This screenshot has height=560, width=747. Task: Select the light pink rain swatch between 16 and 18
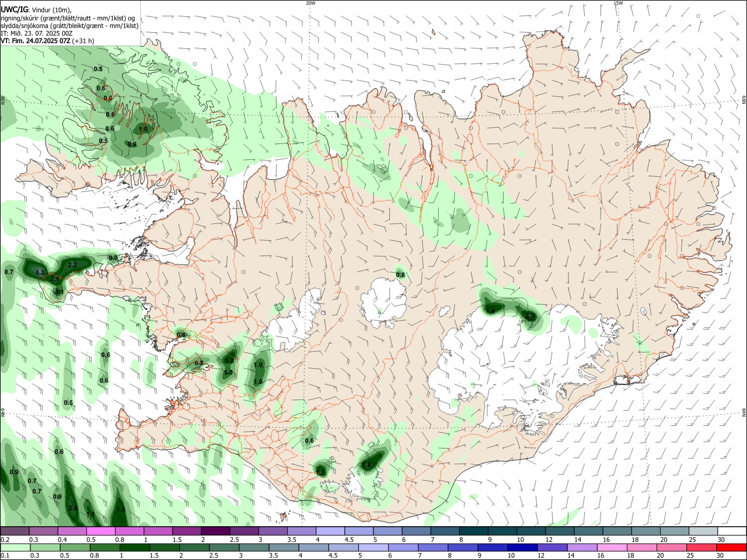point(612,547)
